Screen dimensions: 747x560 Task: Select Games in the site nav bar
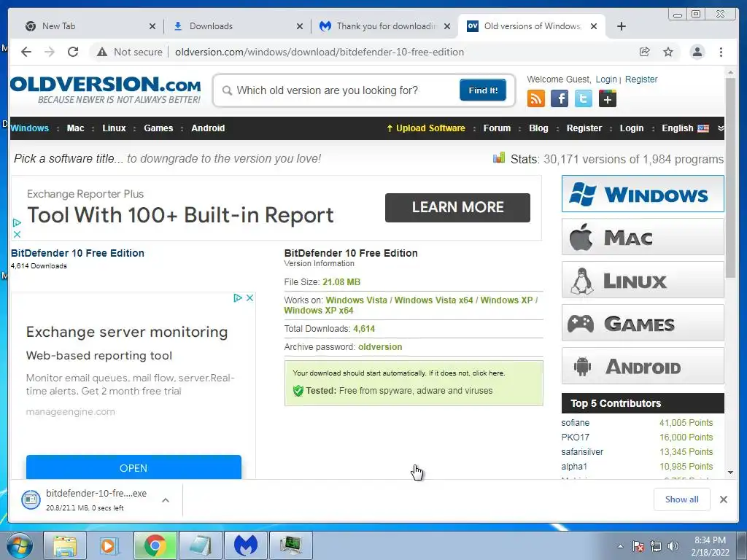click(x=158, y=128)
